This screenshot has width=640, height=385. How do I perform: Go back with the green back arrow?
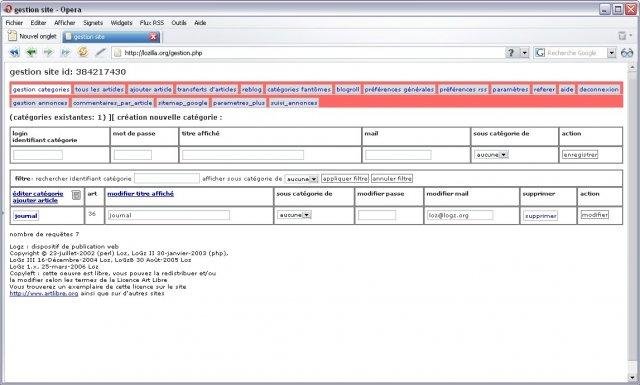31,52
